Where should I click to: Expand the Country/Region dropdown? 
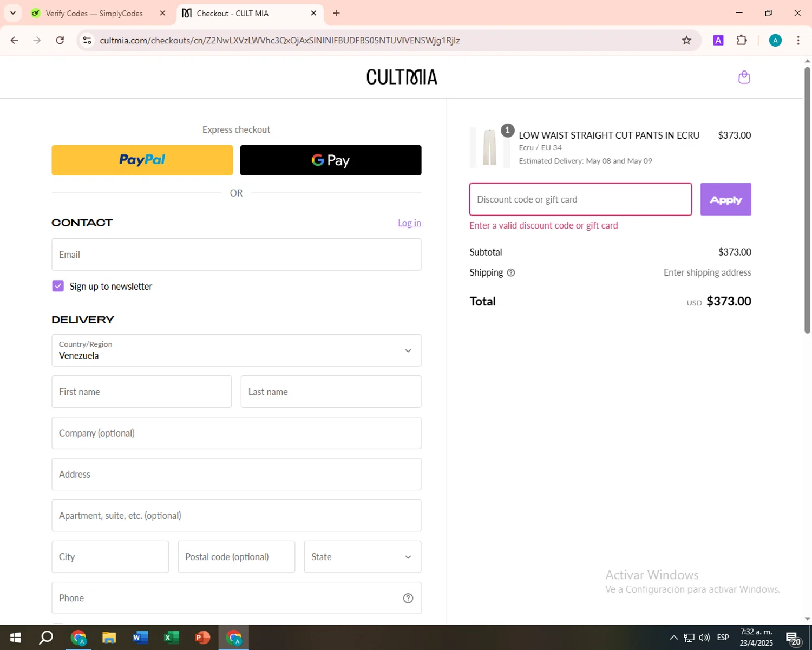point(237,350)
